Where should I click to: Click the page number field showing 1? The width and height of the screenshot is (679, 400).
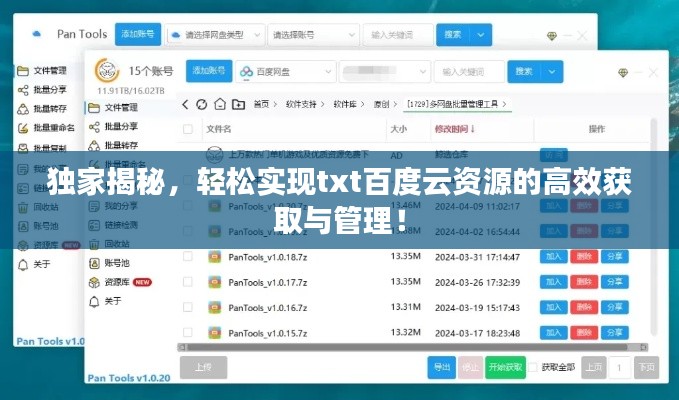[620, 368]
